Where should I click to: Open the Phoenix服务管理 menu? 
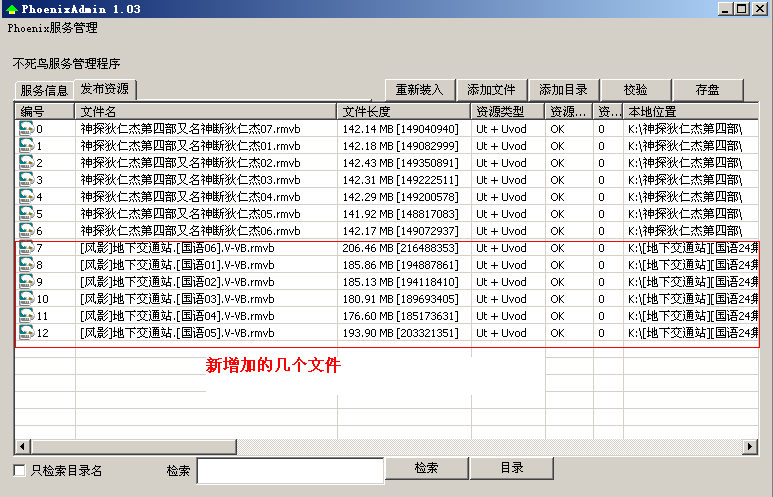[52, 28]
